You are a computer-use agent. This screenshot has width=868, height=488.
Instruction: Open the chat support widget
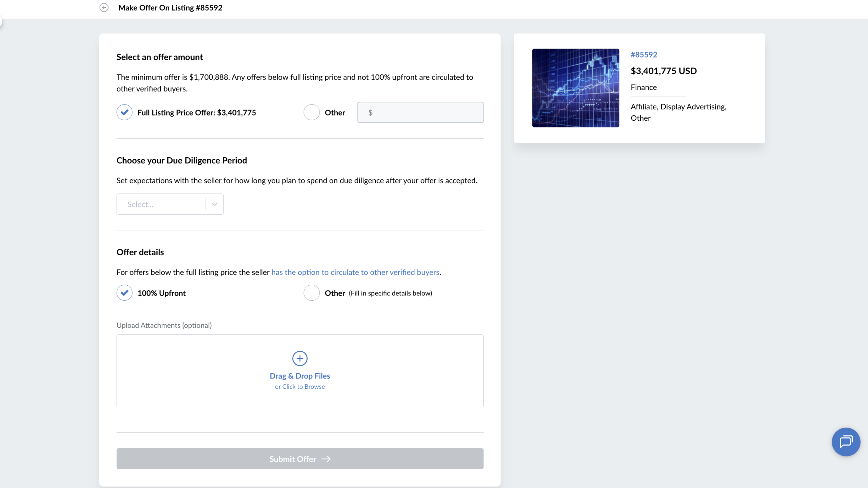click(846, 442)
